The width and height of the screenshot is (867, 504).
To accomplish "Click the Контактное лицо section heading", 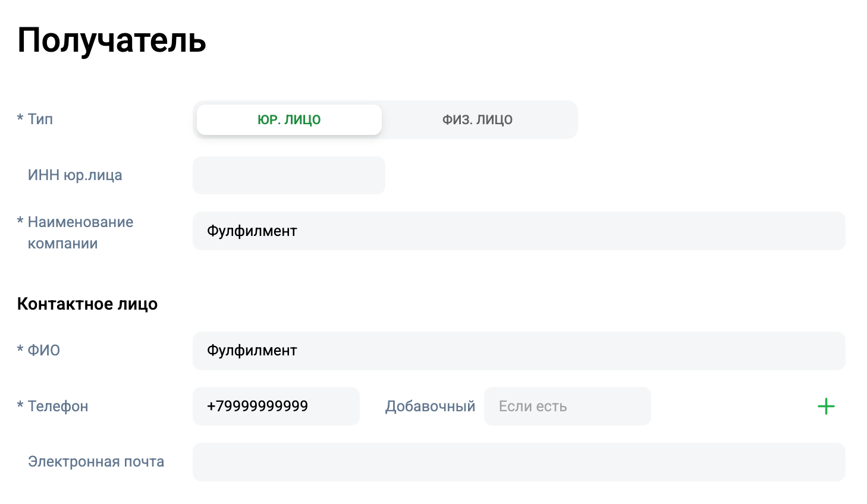I will pyautogui.click(x=87, y=304).
